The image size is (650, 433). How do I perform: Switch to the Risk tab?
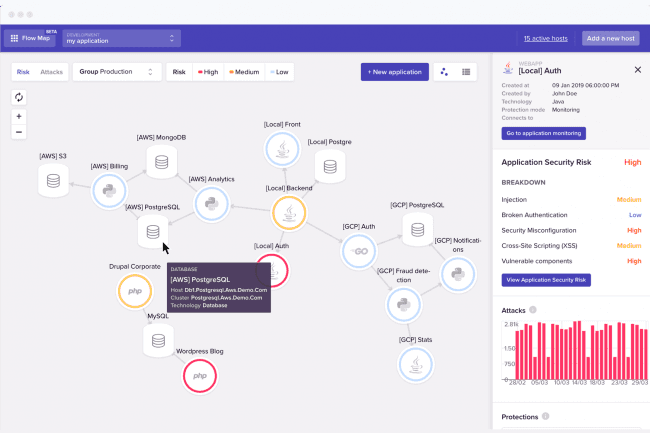(23, 72)
